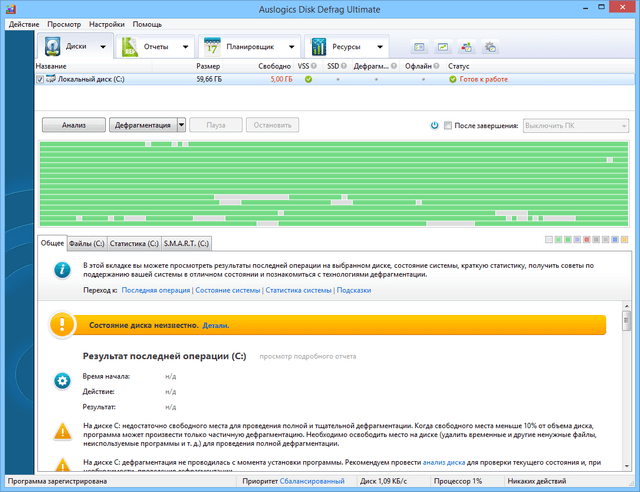
Task: Expand the Дефрагментация button dropdown arrow
Action: [x=181, y=125]
